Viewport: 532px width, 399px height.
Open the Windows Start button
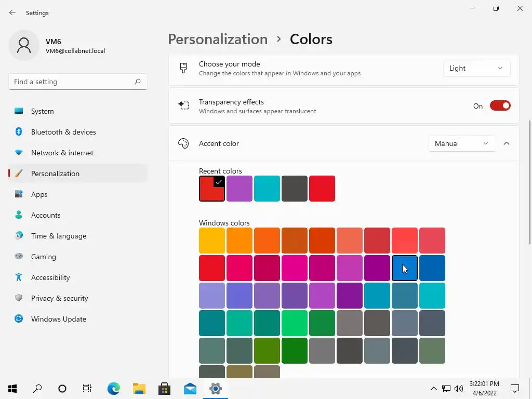point(12,388)
